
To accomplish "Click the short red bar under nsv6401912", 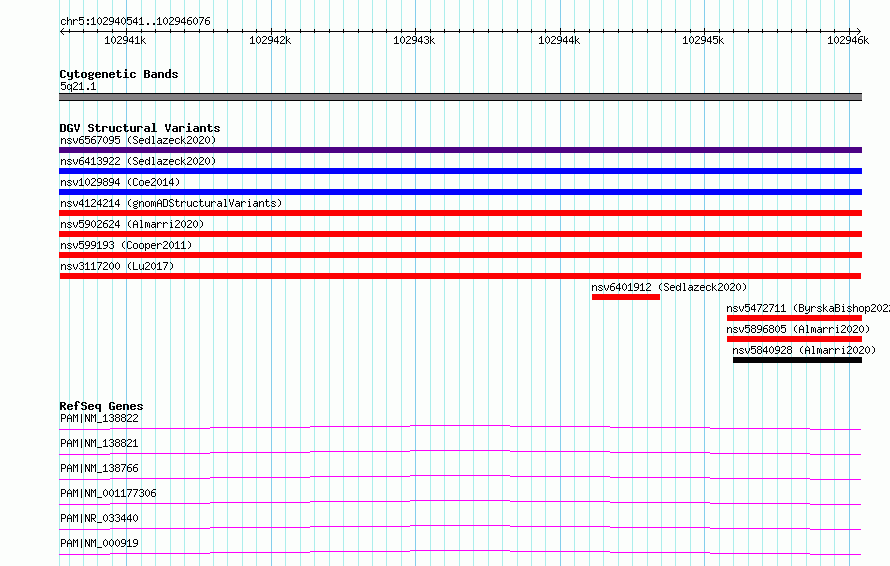I will click(625, 297).
